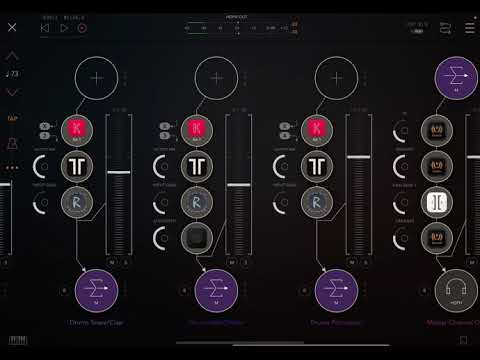Image resolution: width=480 pixels, height=360 pixels.
Task: Show the on-screen keyboard icon
Action: click(x=18, y=340)
